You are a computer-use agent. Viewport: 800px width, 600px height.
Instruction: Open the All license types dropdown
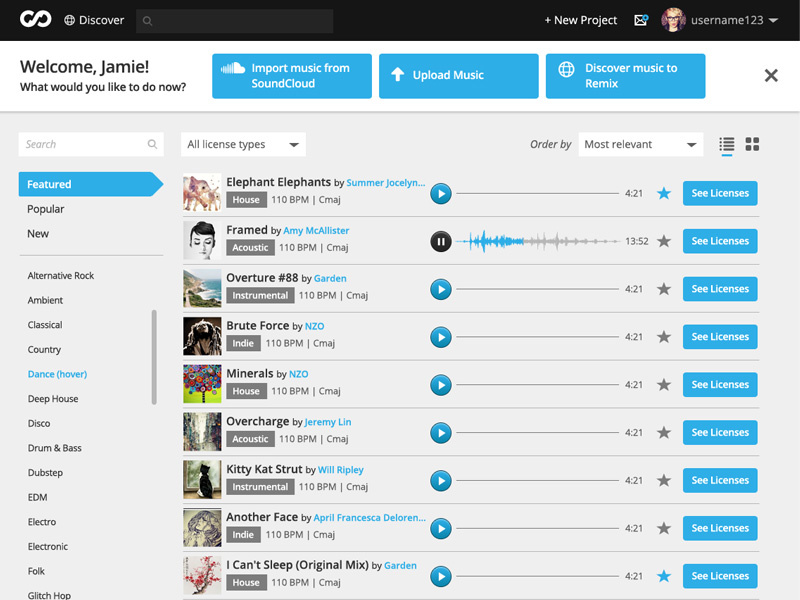click(242, 144)
